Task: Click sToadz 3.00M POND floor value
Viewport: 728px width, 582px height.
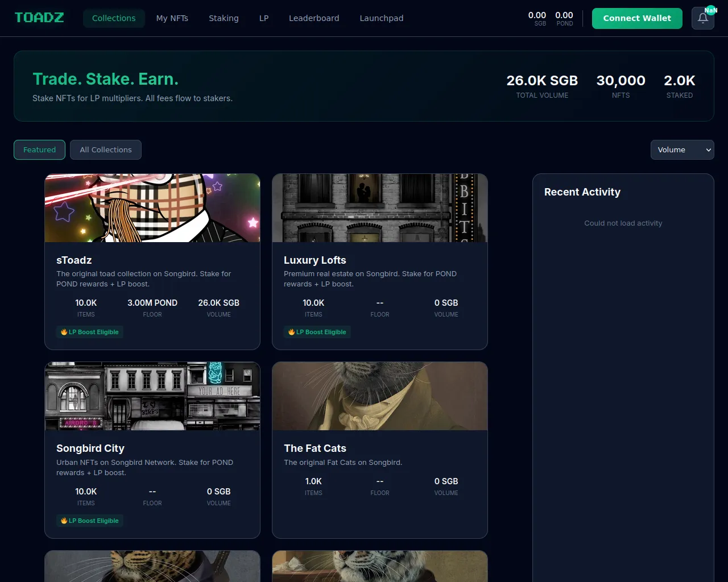Action: point(152,303)
